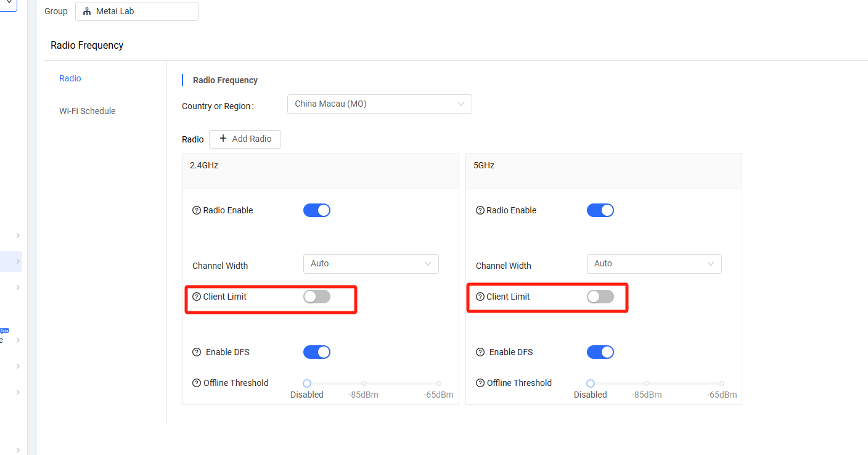Turn off 2.4GHz Radio Enable switch

pyautogui.click(x=316, y=210)
